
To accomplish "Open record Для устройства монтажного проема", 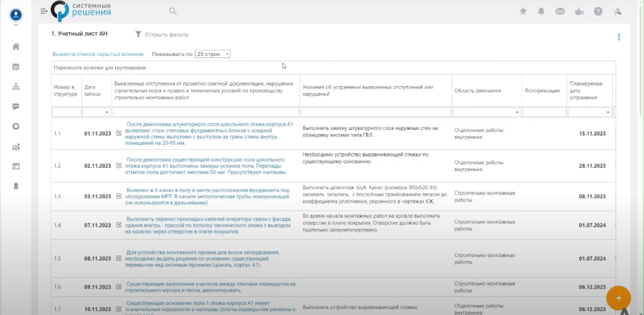I will [202, 258].
